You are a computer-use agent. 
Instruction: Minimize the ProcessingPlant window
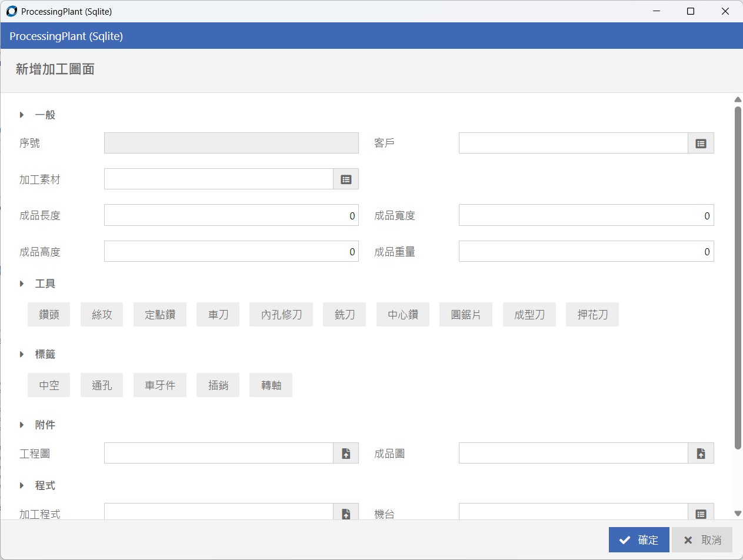point(656,11)
